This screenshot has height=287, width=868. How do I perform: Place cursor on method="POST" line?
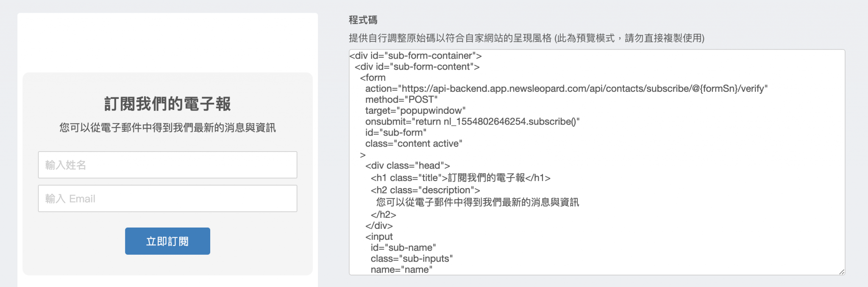pos(401,100)
